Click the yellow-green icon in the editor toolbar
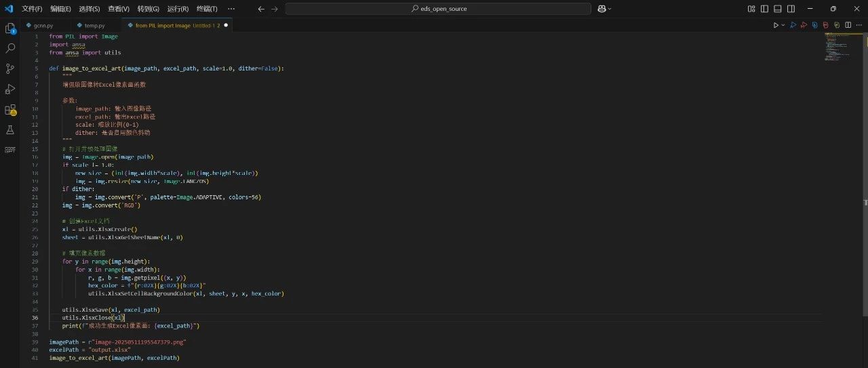The height and width of the screenshot is (368, 868). 837,25
